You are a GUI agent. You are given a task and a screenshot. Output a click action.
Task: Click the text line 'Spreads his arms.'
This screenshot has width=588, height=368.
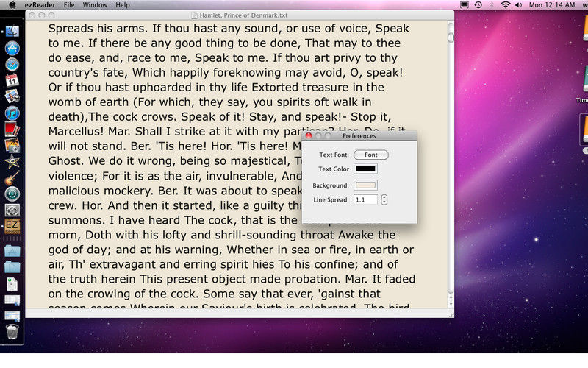[98, 29]
